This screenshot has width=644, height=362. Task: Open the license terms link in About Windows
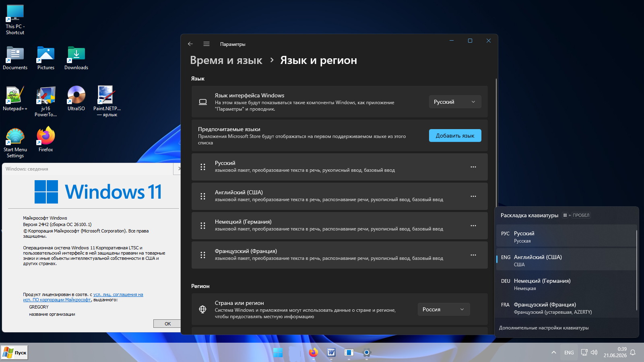tap(83, 297)
